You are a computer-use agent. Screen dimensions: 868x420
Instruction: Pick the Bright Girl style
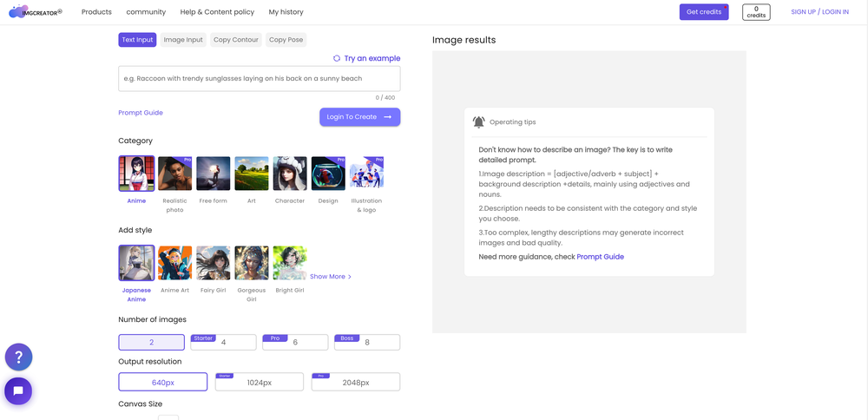(x=290, y=263)
